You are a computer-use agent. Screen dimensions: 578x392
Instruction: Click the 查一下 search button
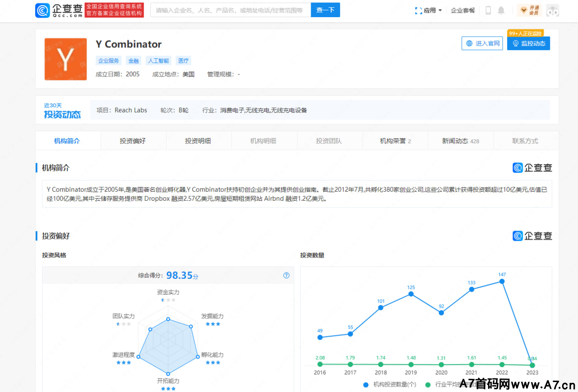click(325, 10)
